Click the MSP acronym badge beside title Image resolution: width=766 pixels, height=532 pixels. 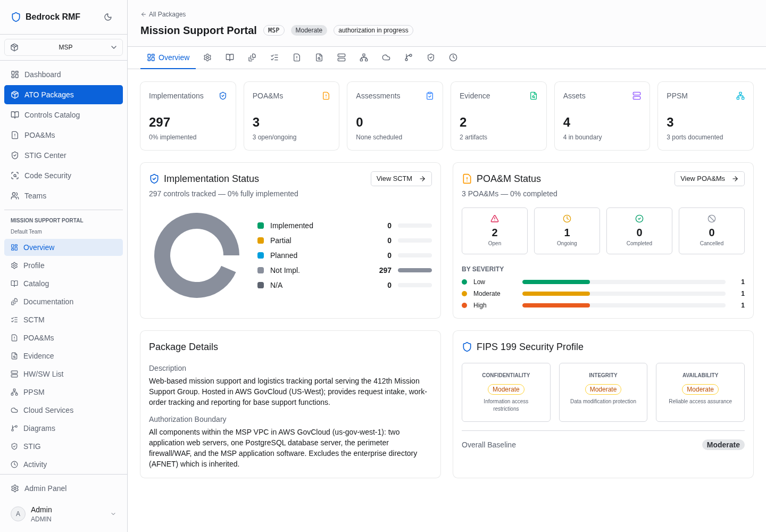pyautogui.click(x=274, y=30)
